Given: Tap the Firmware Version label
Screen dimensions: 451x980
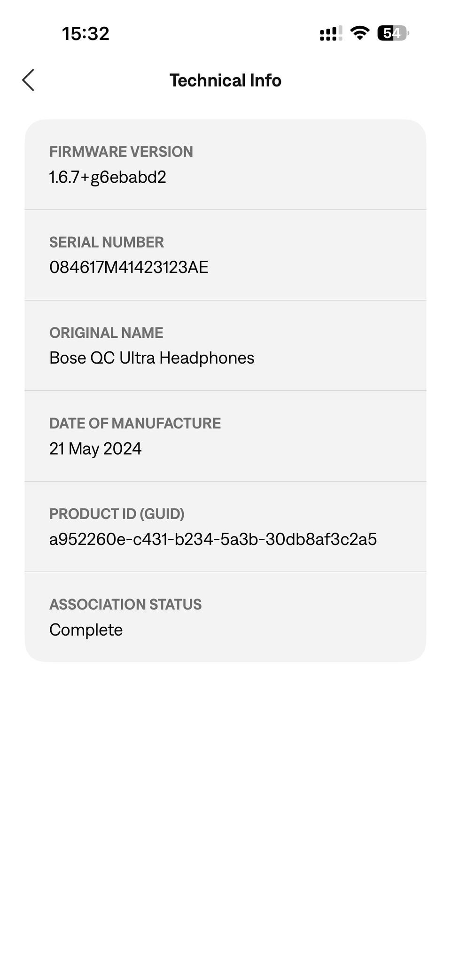Looking at the screenshot, I should (x=121, y=152).
